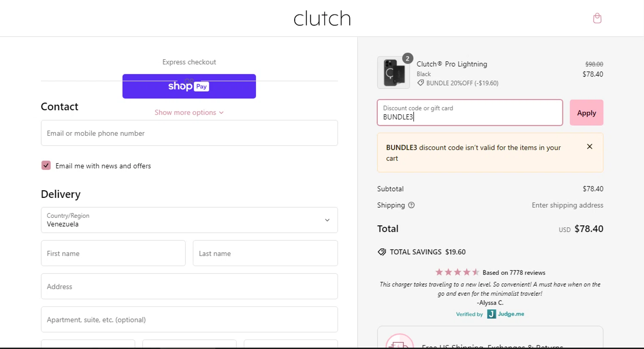The image size is (644, 349).
Task: Click the BUNDLE 20%OFF discount tag icon
Action: 420,83
